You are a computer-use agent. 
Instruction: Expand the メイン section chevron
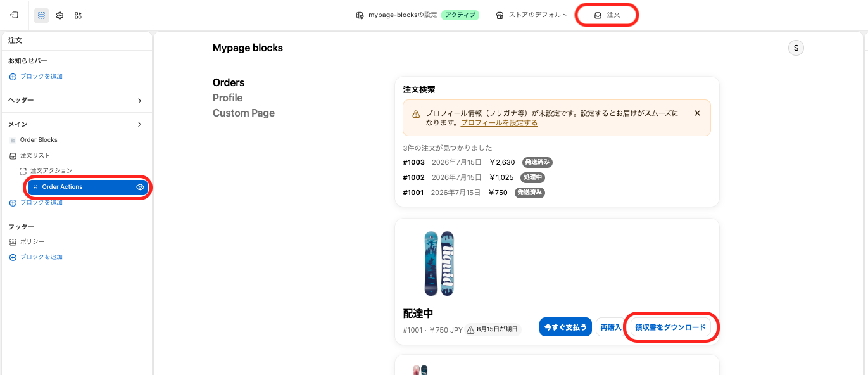(x=140, y=125)
